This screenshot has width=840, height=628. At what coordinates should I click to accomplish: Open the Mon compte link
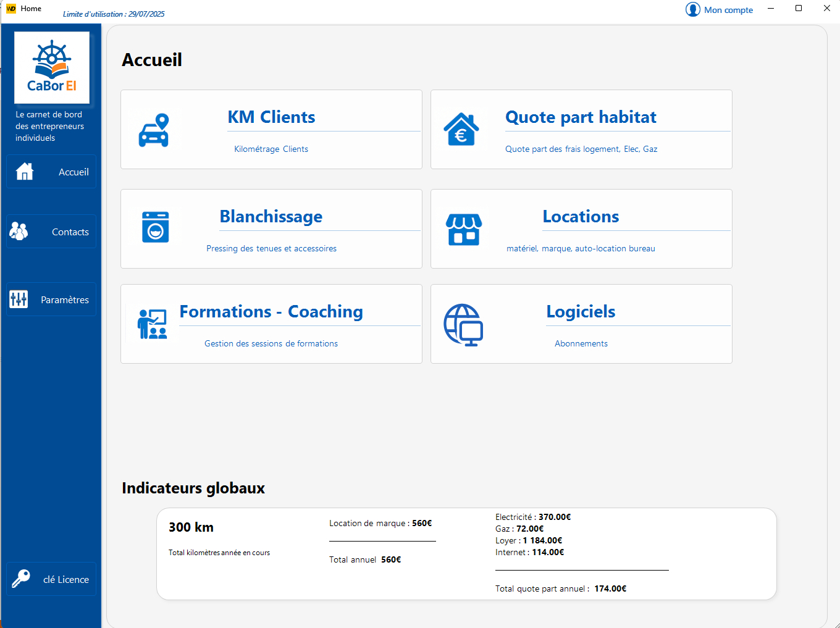(x=728, y=10)
